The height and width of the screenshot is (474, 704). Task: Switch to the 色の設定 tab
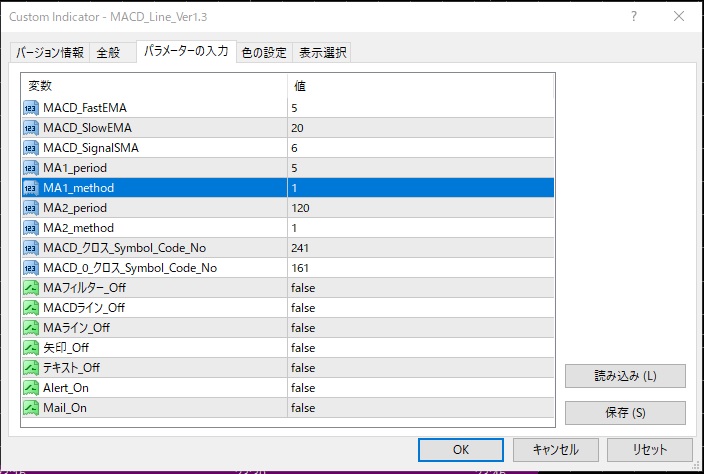[x=264, y=53]
